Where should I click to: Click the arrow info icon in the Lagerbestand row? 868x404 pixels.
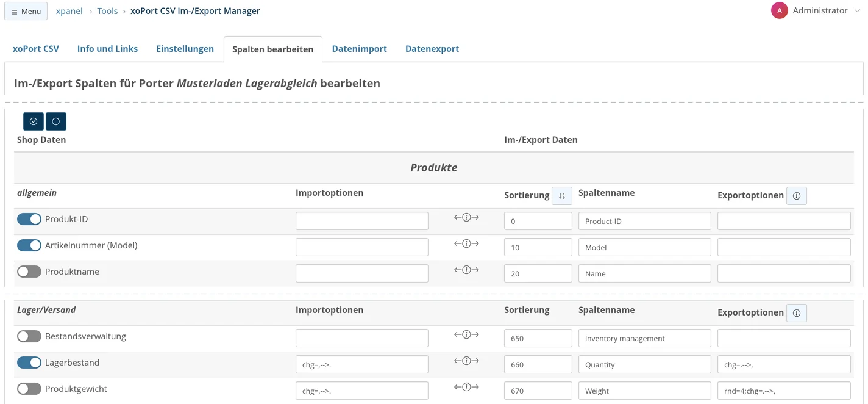pyautogui.click(x=466, y=361)
